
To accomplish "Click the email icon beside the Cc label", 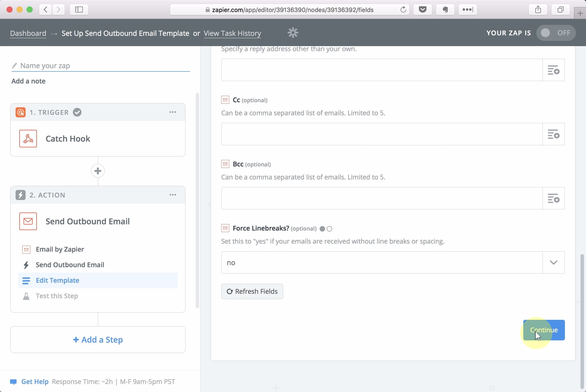I will coord(225,100).
